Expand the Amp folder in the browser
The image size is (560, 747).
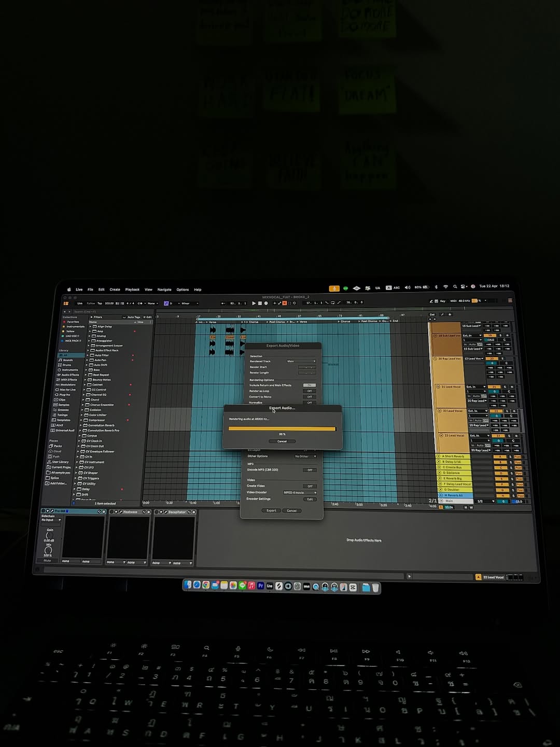pos(90,331)
